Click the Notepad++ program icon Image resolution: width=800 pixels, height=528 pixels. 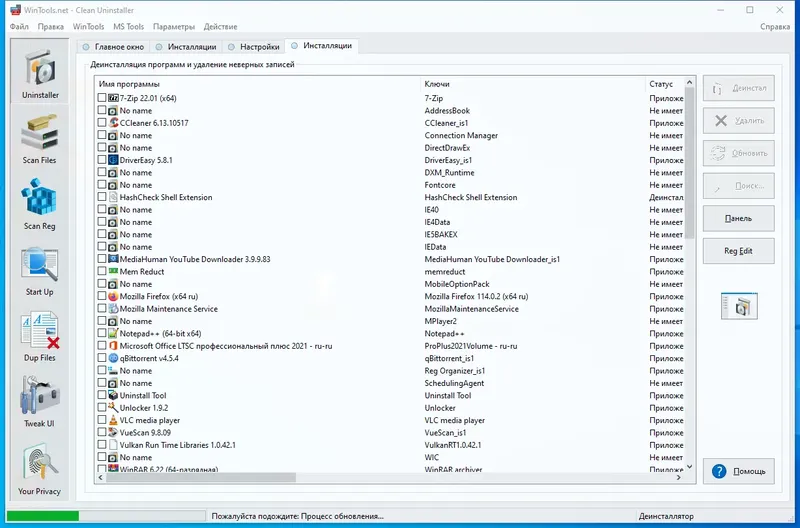coord(113,334)
